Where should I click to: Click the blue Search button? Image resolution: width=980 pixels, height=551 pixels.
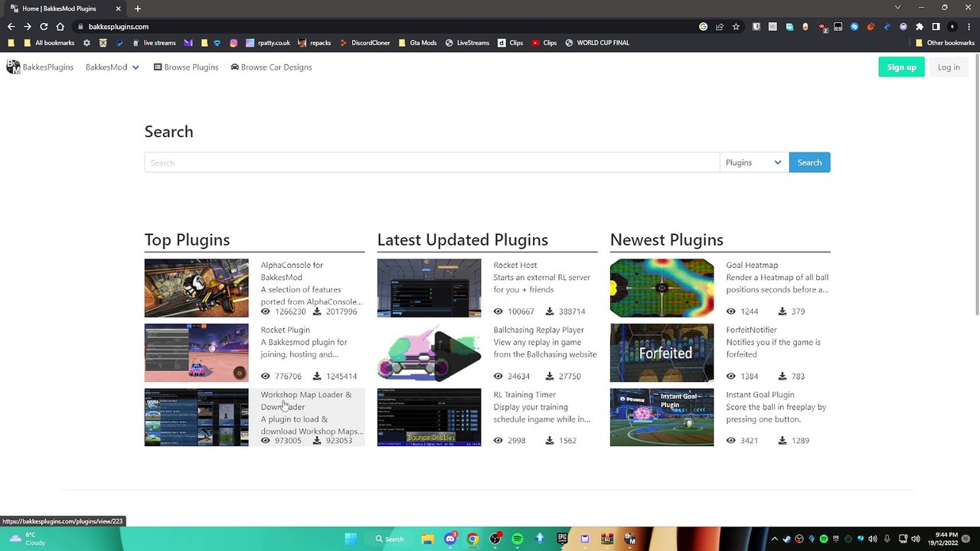tap(809, 162)
